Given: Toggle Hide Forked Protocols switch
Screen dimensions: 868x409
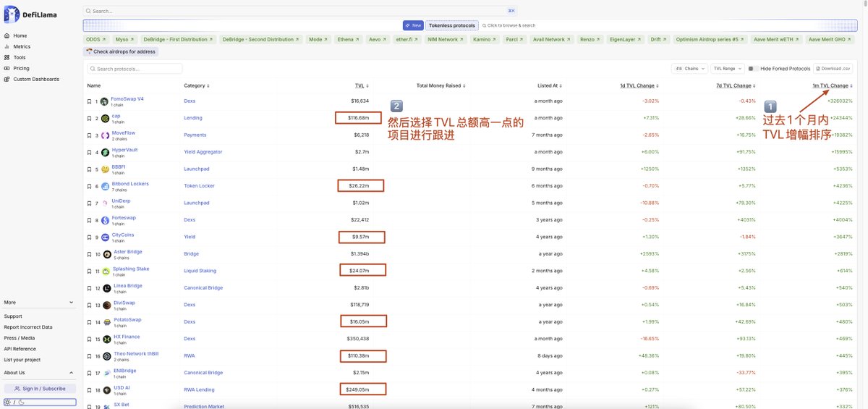Looking at the screenshot, I should pyautogui.click(x=753, y=69).
